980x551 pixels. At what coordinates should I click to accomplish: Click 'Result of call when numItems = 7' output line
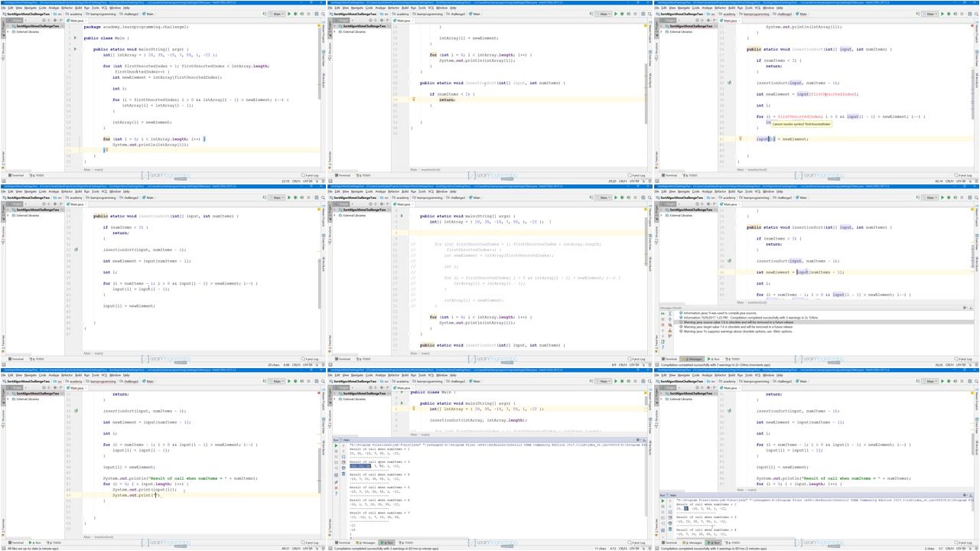[x=379, y=513]
